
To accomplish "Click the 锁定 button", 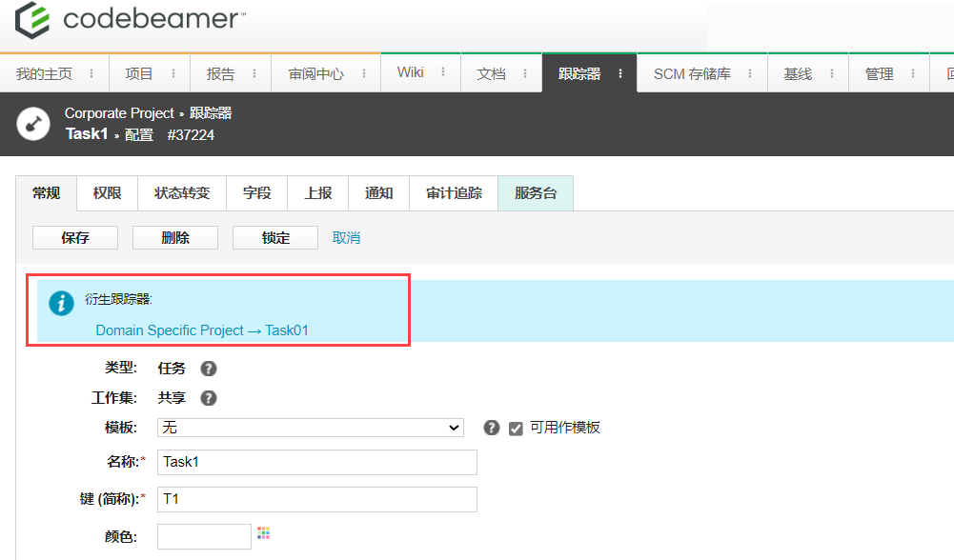I will point(275,238).
